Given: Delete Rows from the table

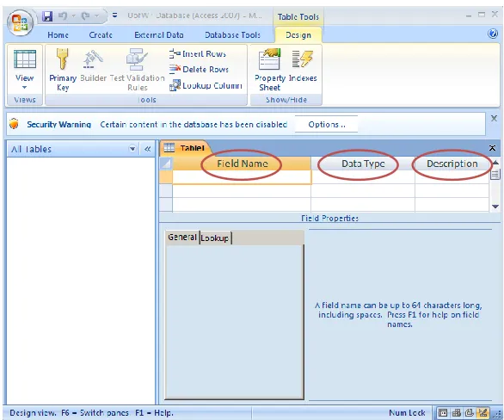Looking at the screenshot, I should (x=199, y=69).
